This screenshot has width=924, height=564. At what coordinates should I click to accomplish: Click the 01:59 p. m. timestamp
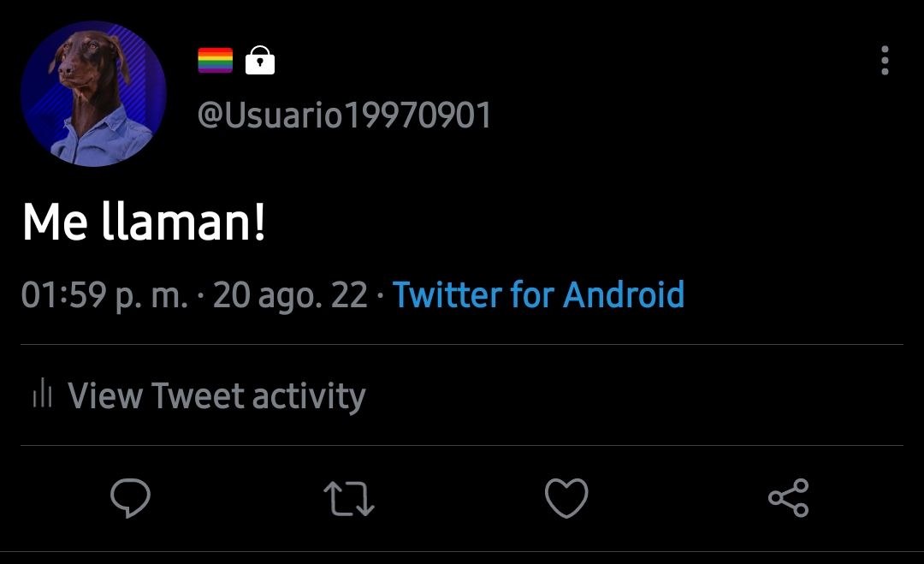click(x=104, y=295)
